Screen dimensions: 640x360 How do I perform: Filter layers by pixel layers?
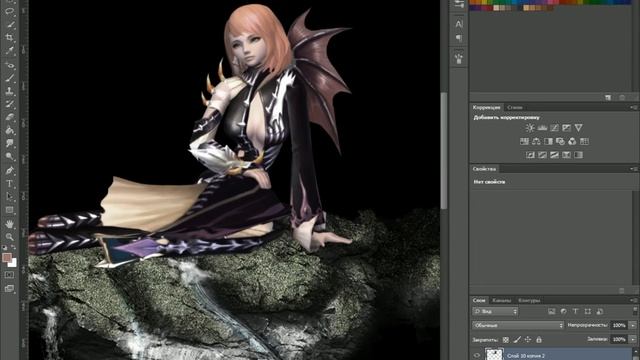(551, 311)
